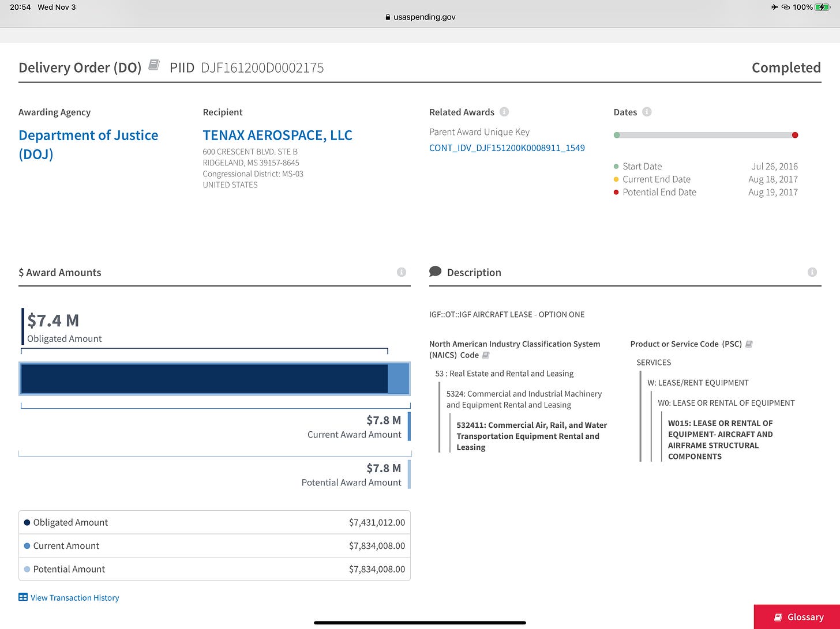Open parent award CONT_IDV_DJF151200K0008911_1549 link
This screenshot has width=840, height=629.
click(507, 148)
